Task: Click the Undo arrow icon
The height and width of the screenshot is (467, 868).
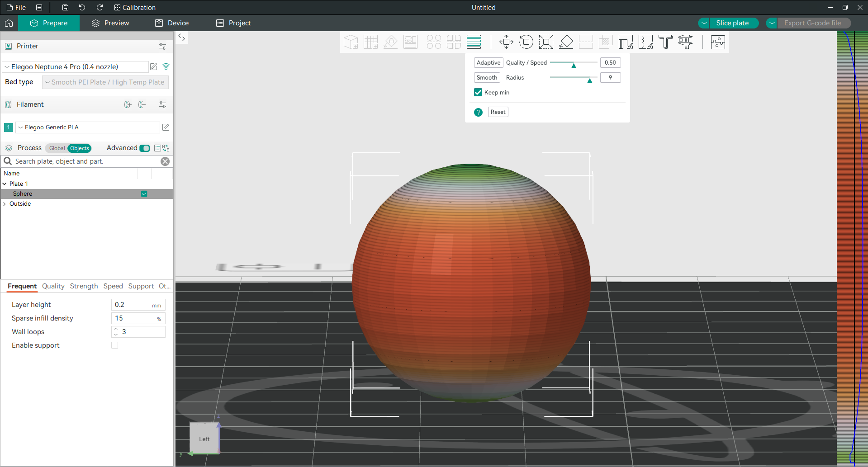Action: (82, 7)
